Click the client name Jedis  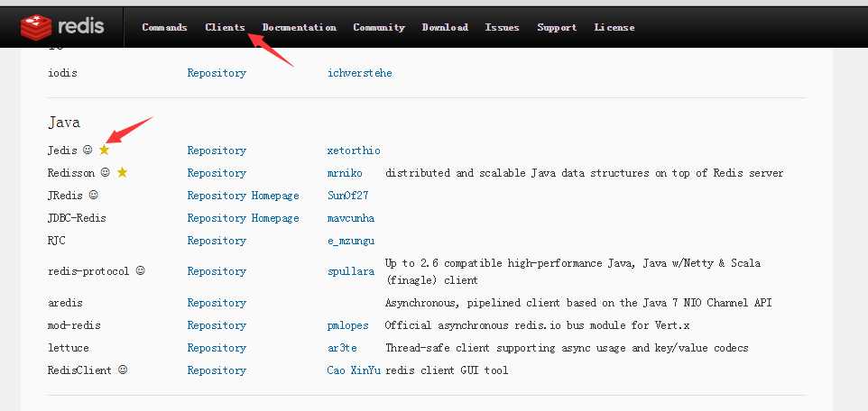click(x=62, y=151)
